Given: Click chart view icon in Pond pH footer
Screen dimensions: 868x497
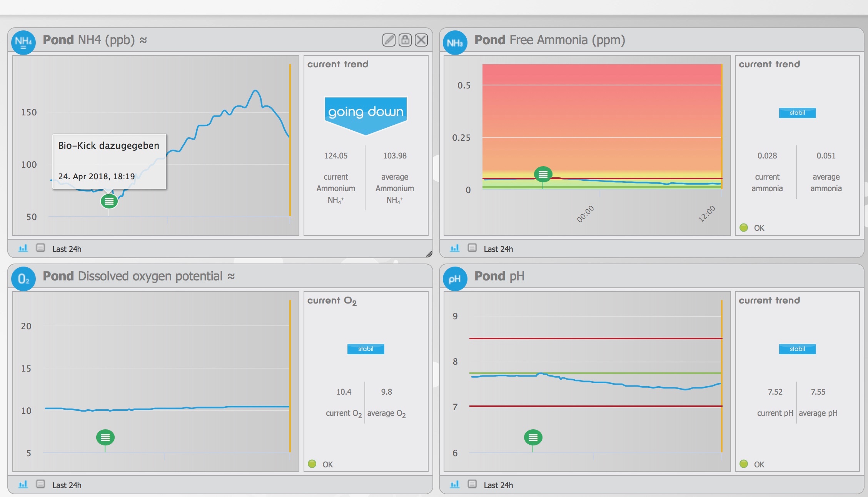Looking at the screenshot, I should [455, 484].
